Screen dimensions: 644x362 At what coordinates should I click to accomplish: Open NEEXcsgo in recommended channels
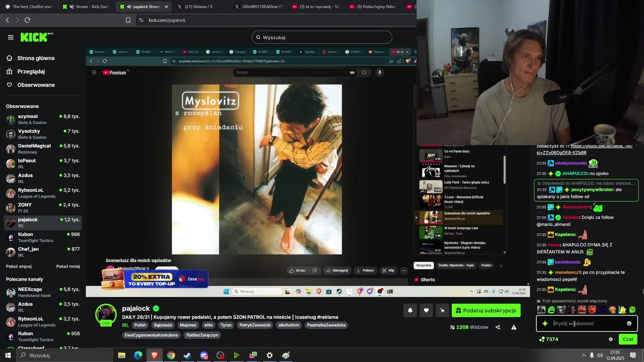tap(43, 292)
